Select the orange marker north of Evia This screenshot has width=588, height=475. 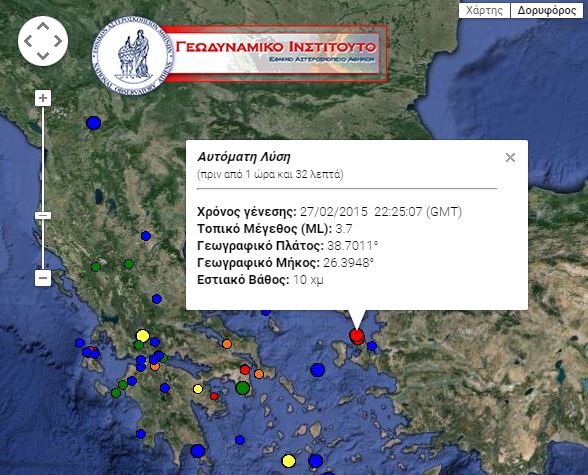pyautogui.click(x=227, y=344)
